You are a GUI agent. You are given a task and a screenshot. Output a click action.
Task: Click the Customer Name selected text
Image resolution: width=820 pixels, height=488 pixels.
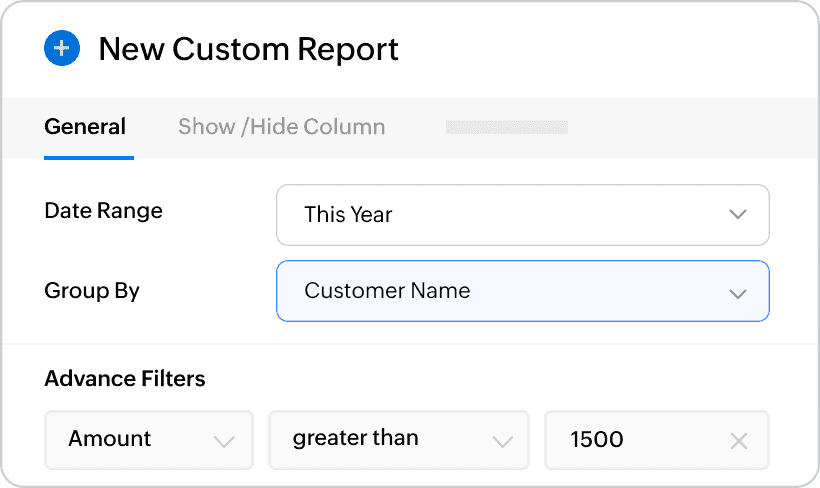click(387, 291)
